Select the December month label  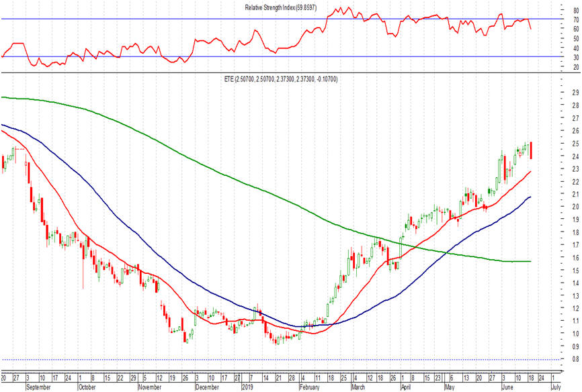207,387
